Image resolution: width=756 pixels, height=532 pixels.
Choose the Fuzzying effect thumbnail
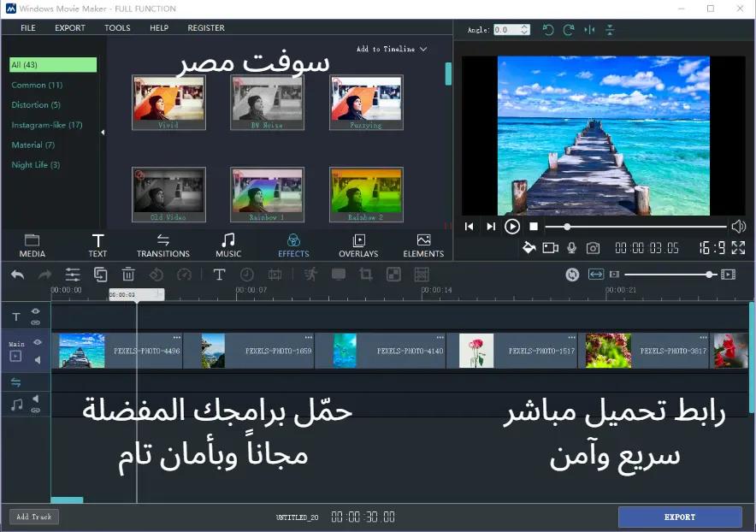[366, 103]
